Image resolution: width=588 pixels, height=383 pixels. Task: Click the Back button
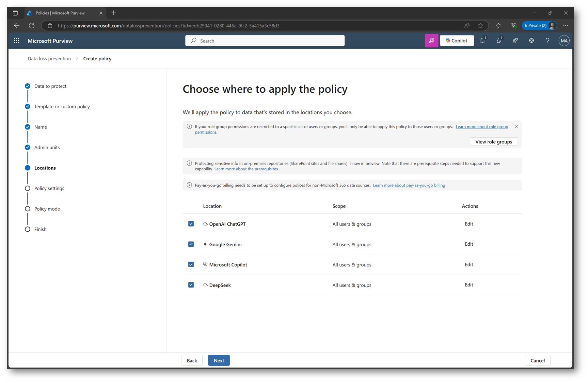(192, 361)
